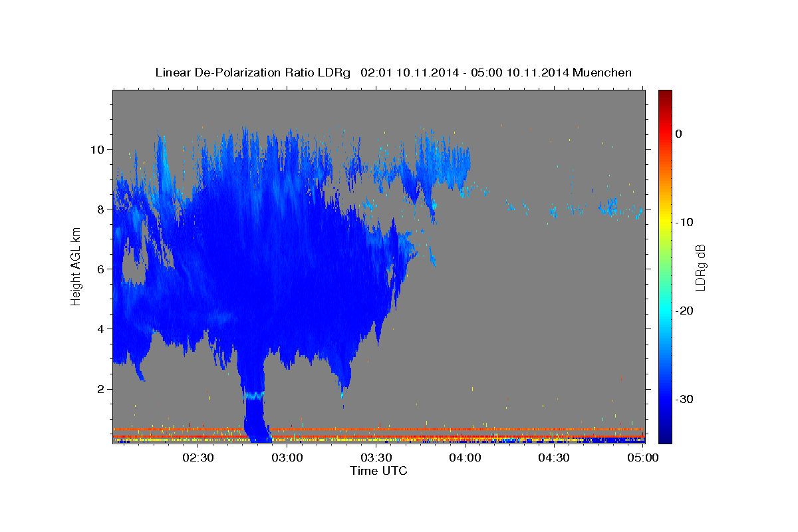Click the 04:00 time tick label
The height and width of the screenshot is (532, 798).
[x=465, y=458]
